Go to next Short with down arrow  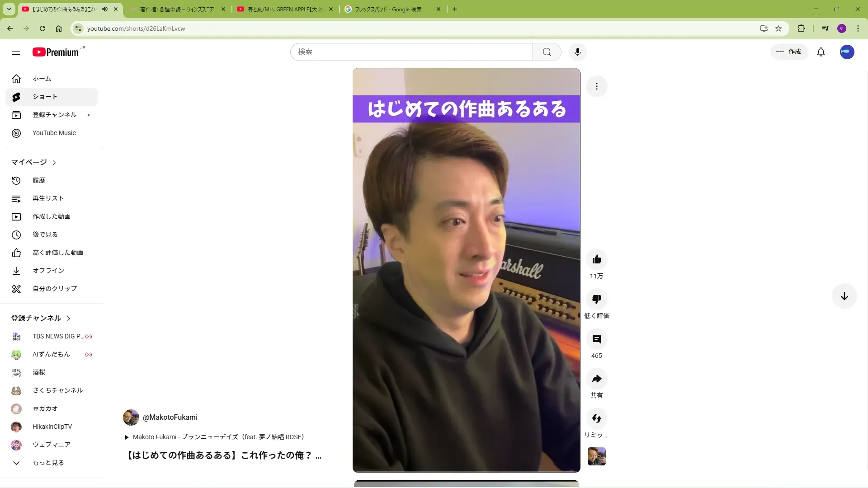[844, 296]
